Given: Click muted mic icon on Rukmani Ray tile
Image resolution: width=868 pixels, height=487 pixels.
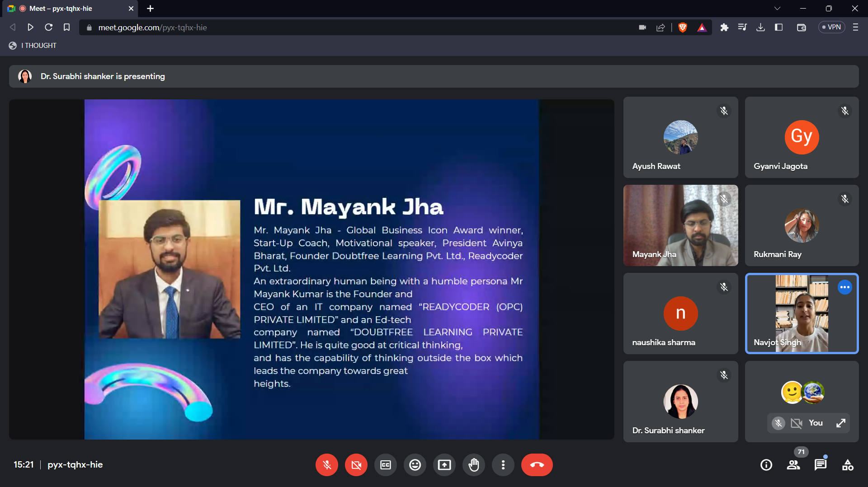Looking at the screenshot, I should pyautogui.click(x=844, y=199).
